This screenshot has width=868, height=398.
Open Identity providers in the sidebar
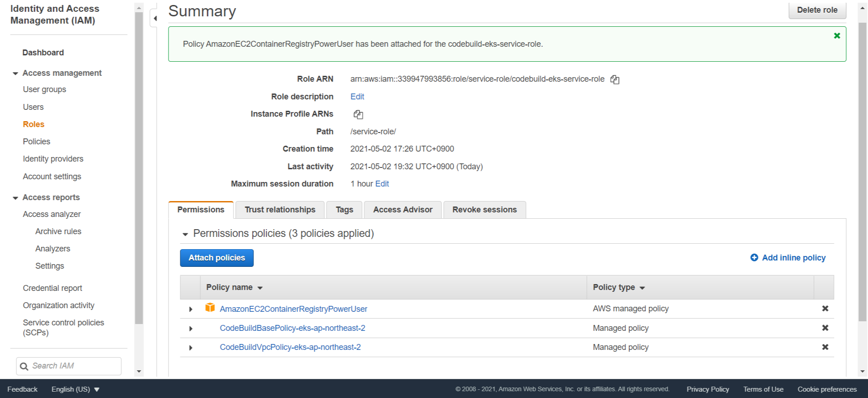pyautogui.click(x=53, y=159)
